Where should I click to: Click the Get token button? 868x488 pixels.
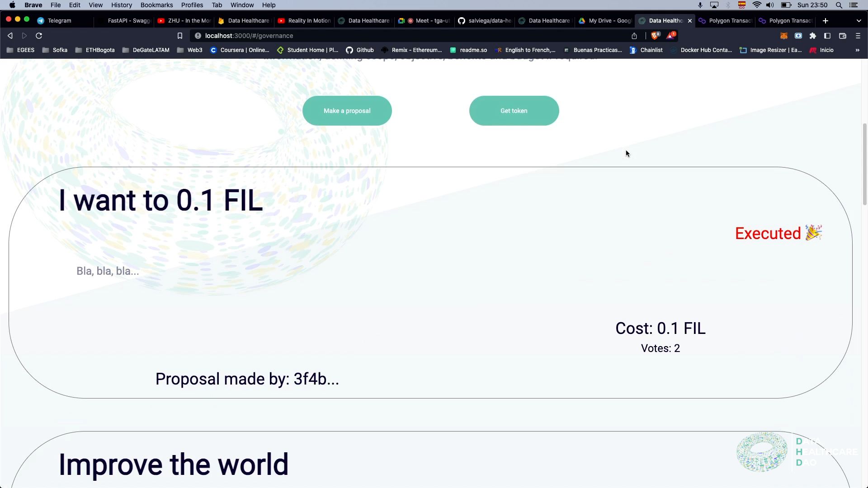514,111
